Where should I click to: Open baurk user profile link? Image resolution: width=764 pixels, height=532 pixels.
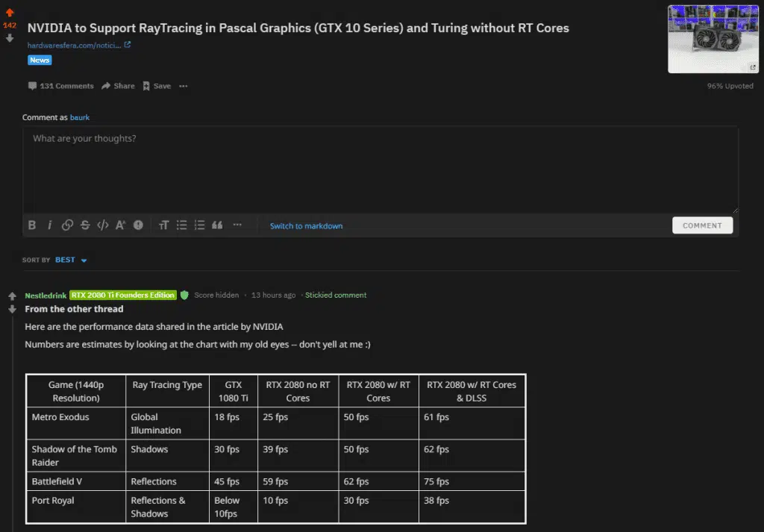79,117
